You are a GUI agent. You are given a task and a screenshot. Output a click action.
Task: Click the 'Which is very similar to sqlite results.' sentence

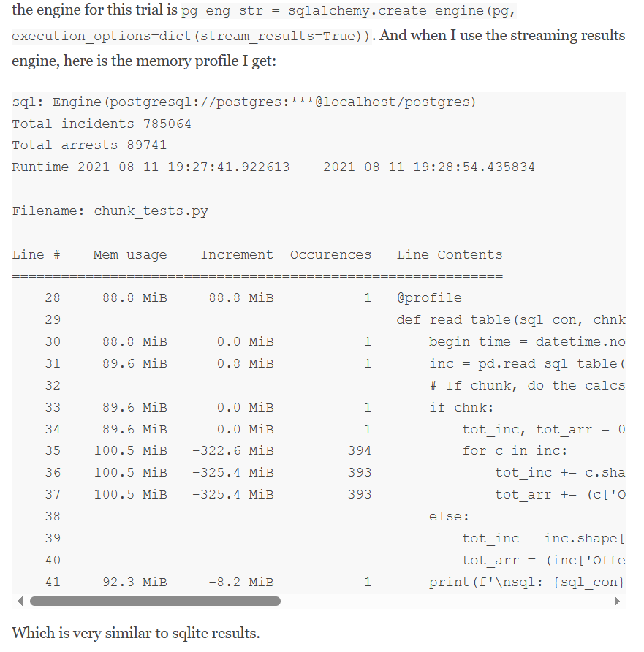click(136, 633)
